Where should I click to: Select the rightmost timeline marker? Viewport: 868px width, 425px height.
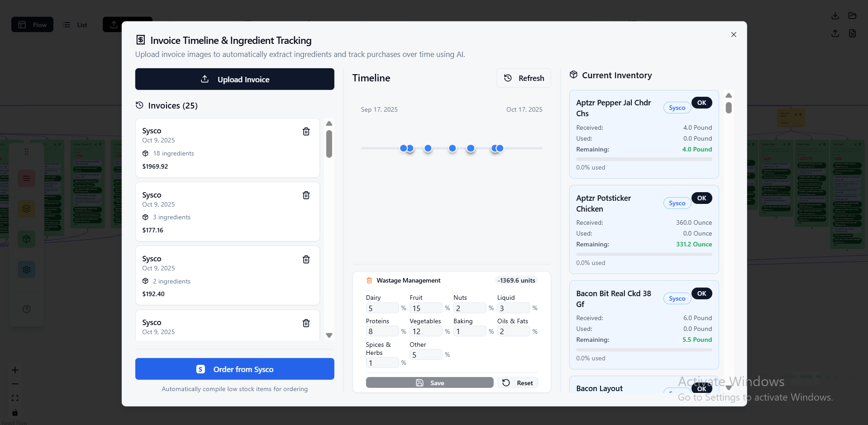[x=500, y=148]
